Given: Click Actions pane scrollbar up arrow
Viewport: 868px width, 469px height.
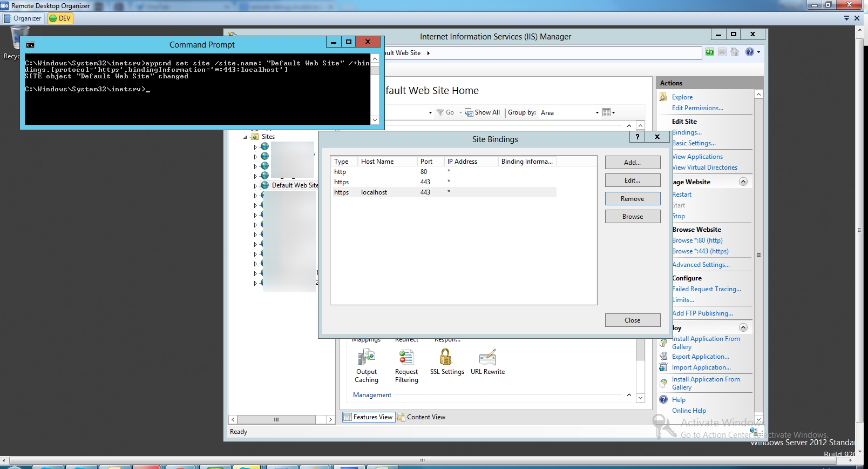Looking at the screenshot, I should coord(758,94).
